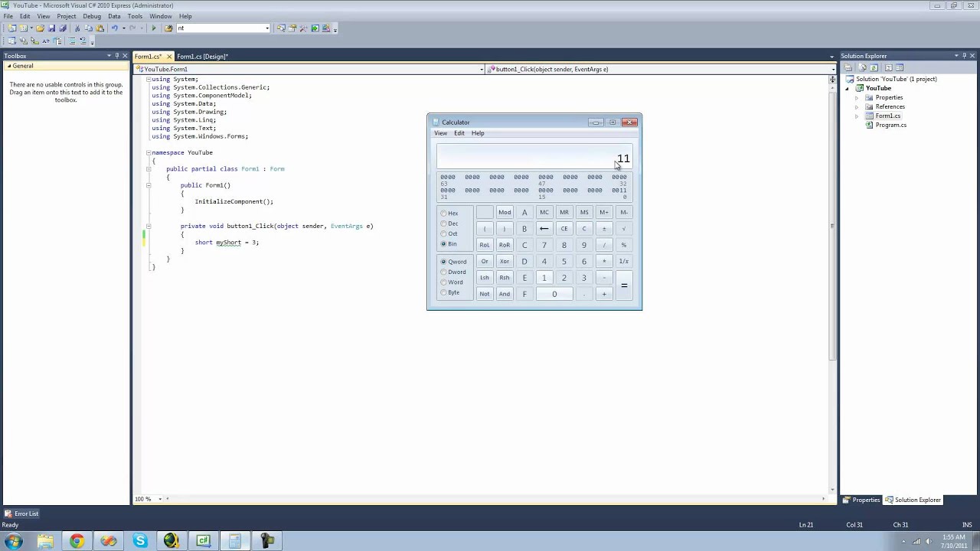Open Calculator View menu
Image resolution: width=980 pixels, height=551 pixels.
tap(441, 133)
